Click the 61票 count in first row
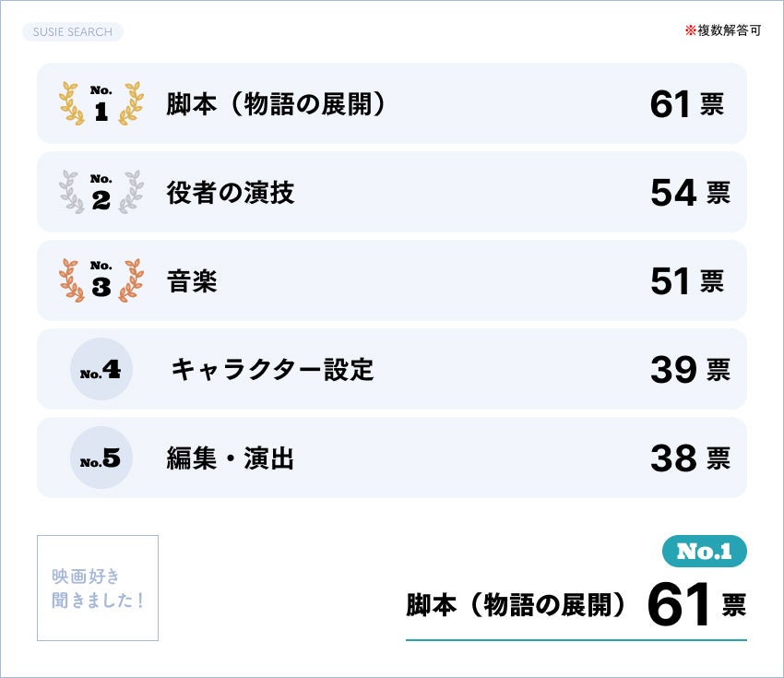Viewport: 784px width, 678px height. 686,104
